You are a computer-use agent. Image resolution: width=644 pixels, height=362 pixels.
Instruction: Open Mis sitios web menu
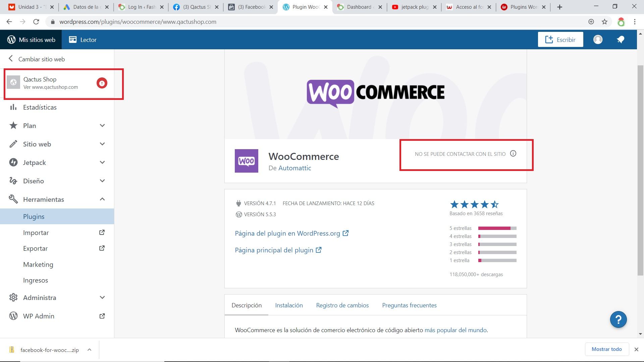tap(31, 40)
